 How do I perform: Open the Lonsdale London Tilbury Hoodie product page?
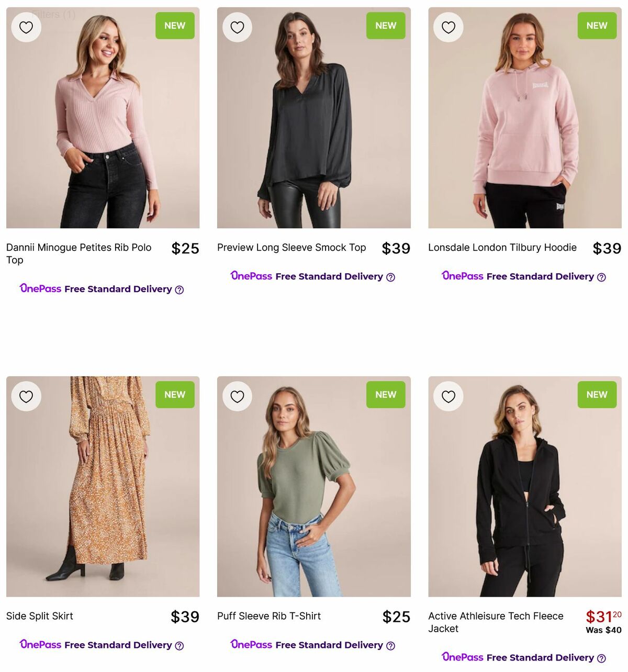(x=502, y=248)
